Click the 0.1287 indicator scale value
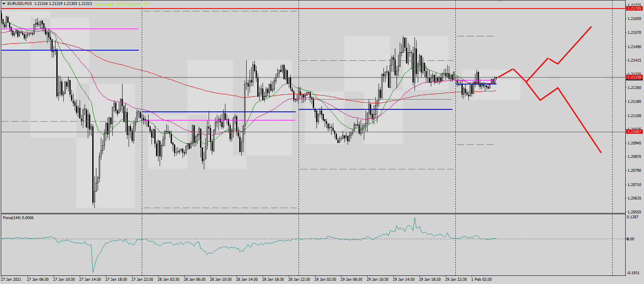The height and width of the screenshot is (284, 644). click(632, 217)
